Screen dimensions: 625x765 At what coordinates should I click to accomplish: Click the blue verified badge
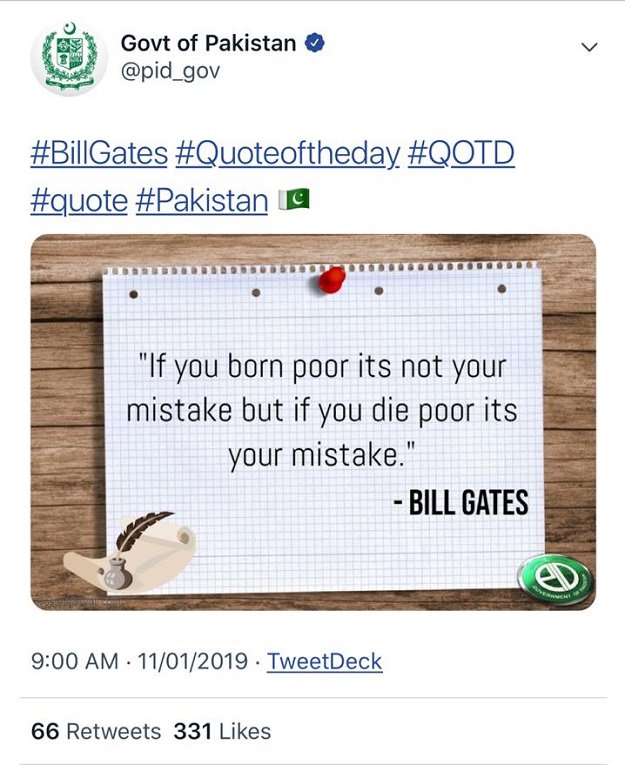pyautogui.click(x=314, y=44)
